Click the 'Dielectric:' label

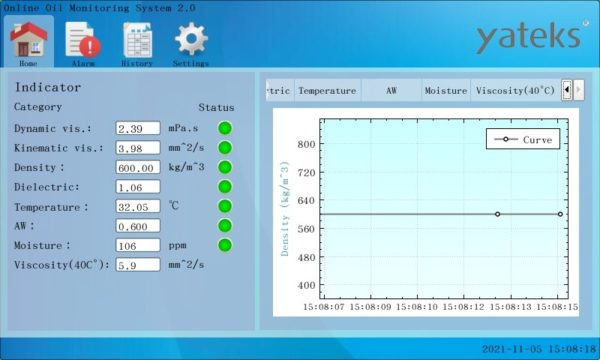pyautogui.click(x=47, y=187)
